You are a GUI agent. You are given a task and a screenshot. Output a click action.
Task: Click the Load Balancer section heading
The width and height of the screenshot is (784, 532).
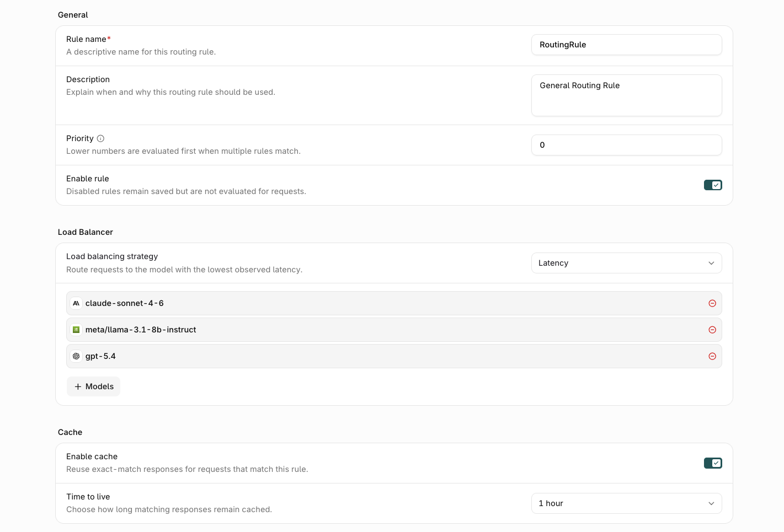(86, 232)
